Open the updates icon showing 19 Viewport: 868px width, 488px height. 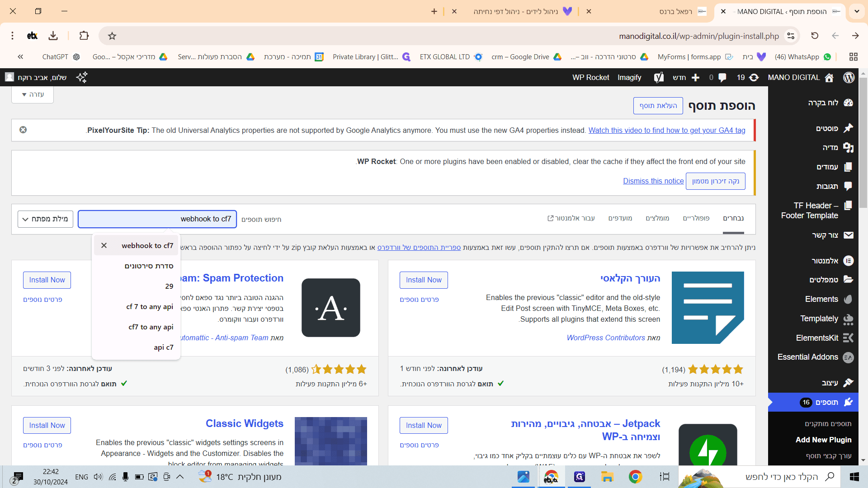click(x=748, y=77)
